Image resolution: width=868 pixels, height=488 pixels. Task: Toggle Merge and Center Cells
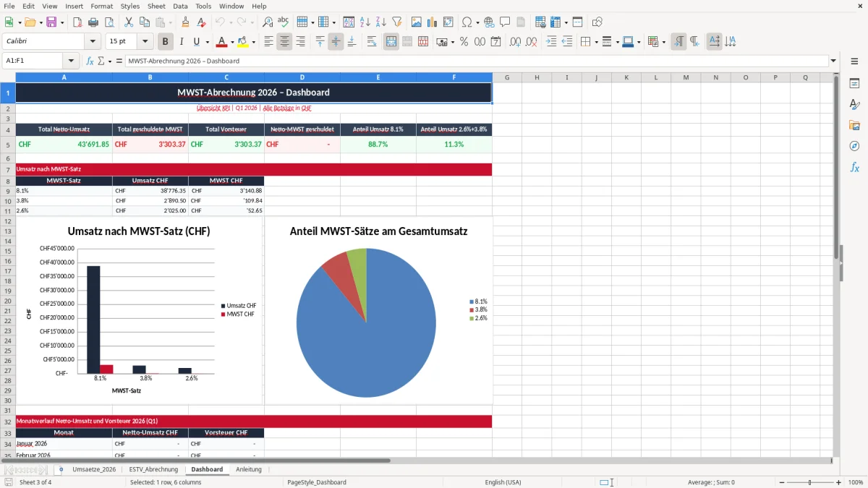[x=391, y=42]
